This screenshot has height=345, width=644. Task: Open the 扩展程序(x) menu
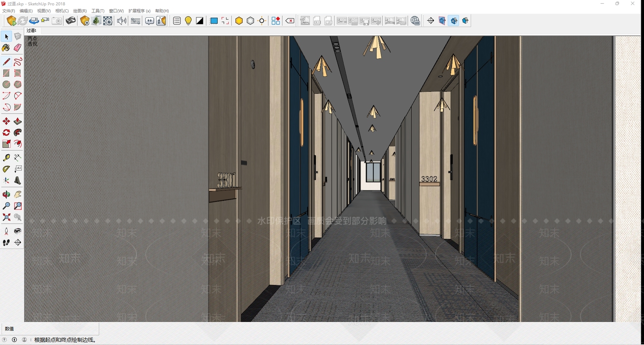[139, 11]
